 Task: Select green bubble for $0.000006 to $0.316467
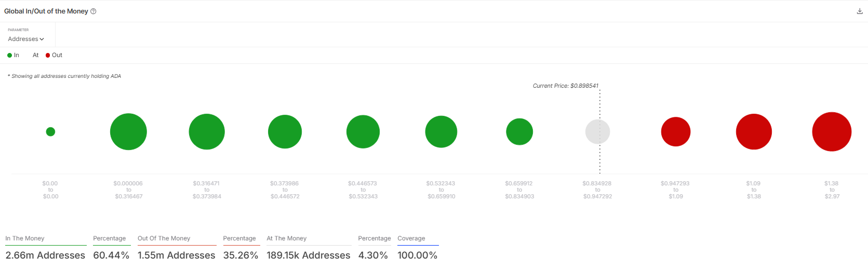click(x=128, y=132)
